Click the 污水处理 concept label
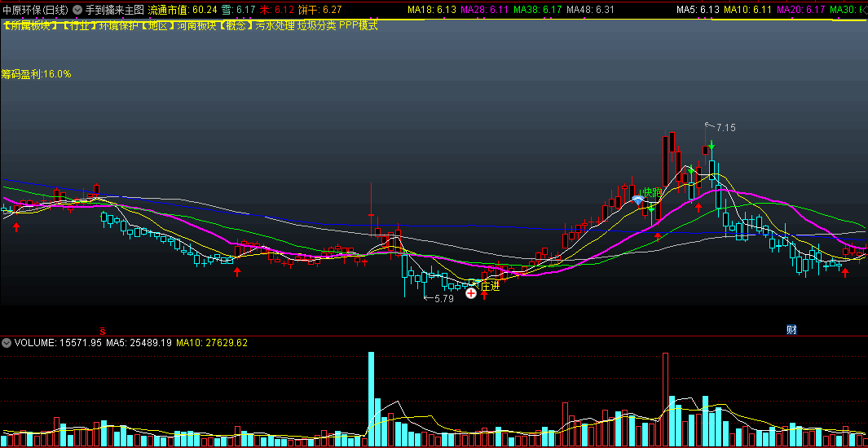 (x=275, y=25)
